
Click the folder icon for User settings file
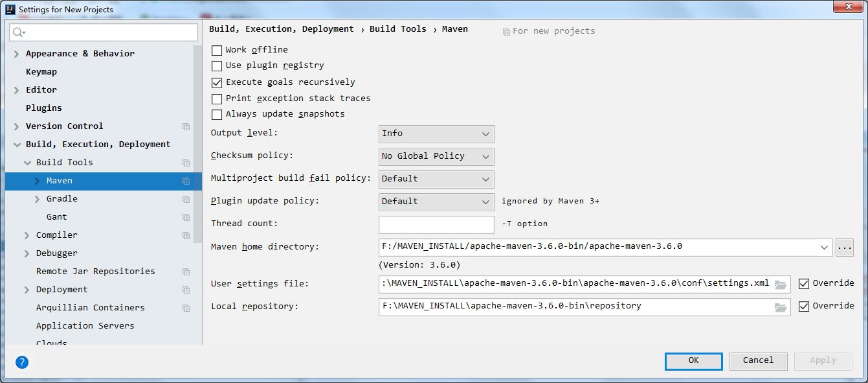click(781, 284)
